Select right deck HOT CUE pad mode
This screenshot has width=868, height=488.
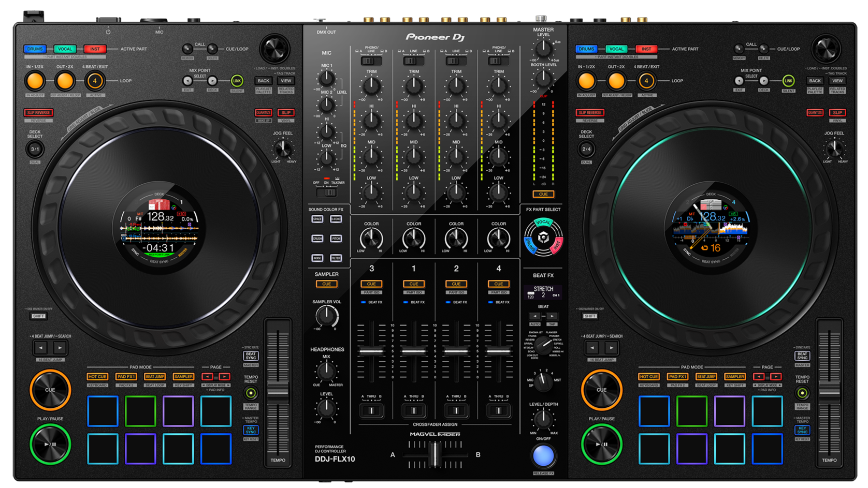click(x=649, y=377)
